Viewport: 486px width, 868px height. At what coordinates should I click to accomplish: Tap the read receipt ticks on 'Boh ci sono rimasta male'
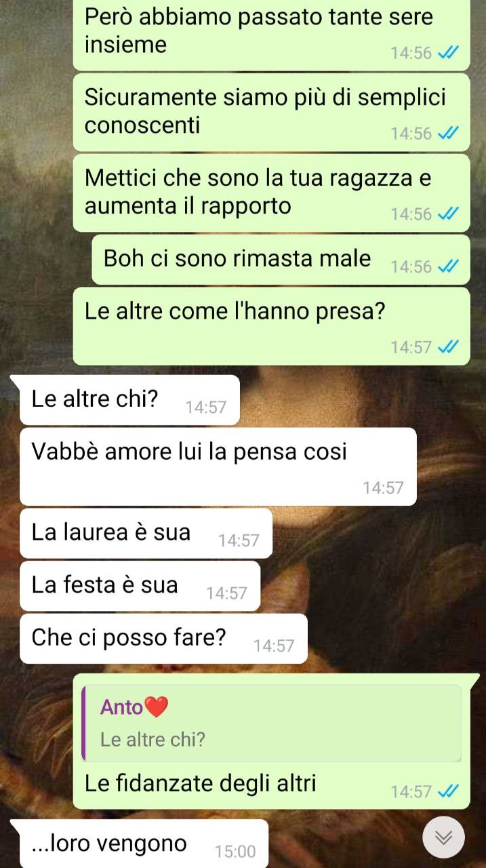[x=449, y=267]
